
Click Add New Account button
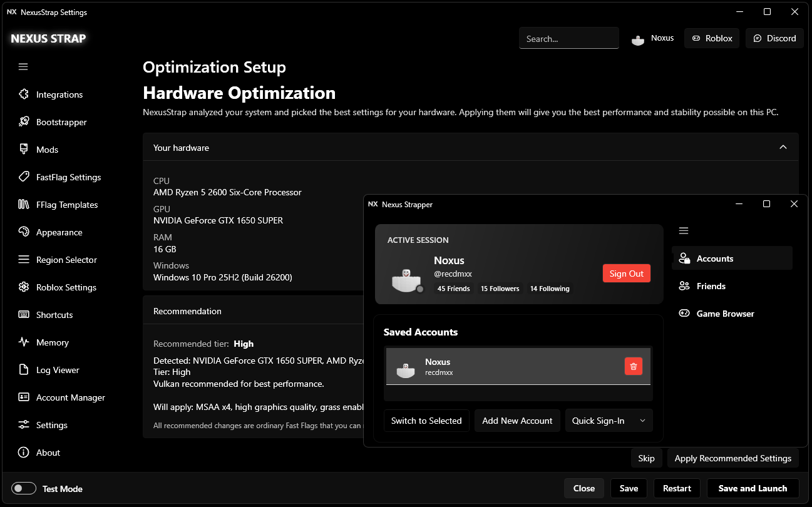[517, 421]
